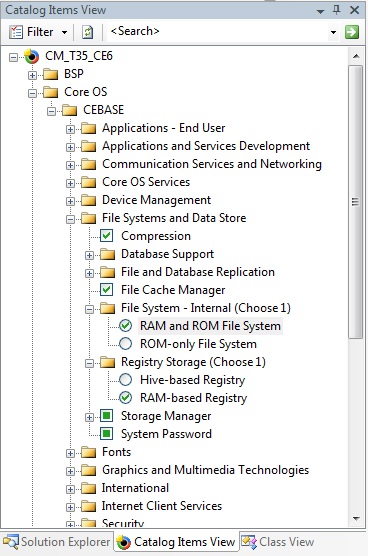Collapse File System - Internal node
The height and width of the screenshot is (556, 368).
coord(89,309)
